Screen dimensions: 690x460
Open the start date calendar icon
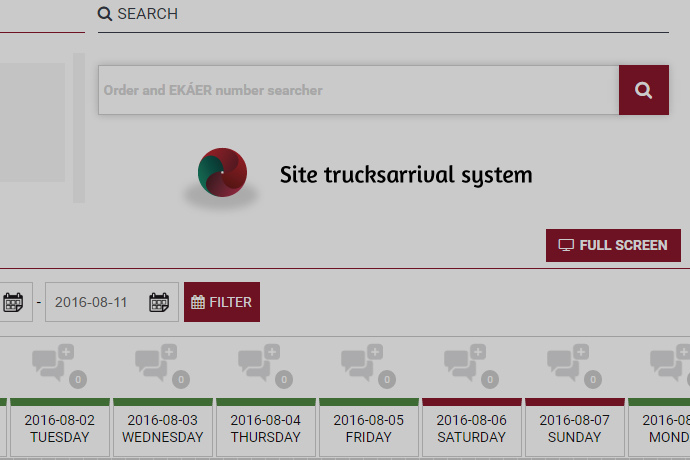pyautogui.click(x=13, y=302)
